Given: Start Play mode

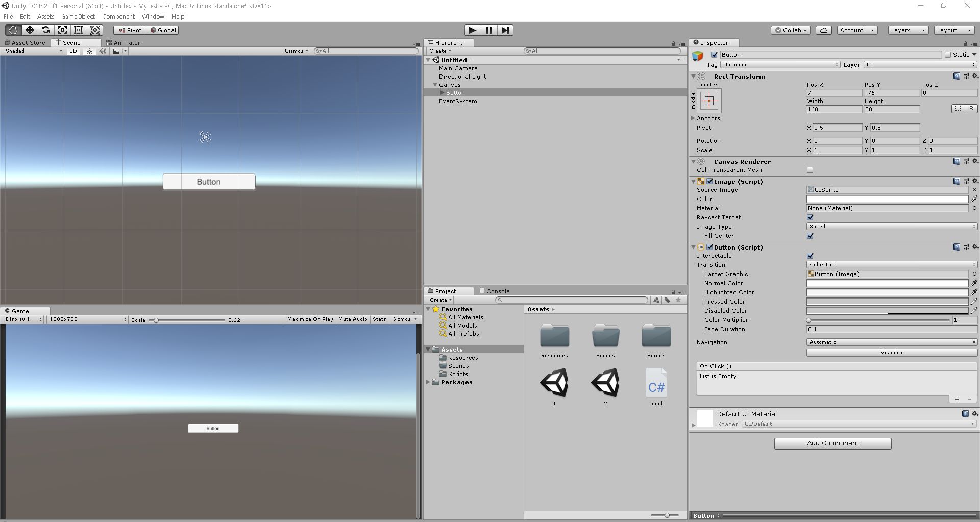Looking at the screenshot, I should 473,30.
